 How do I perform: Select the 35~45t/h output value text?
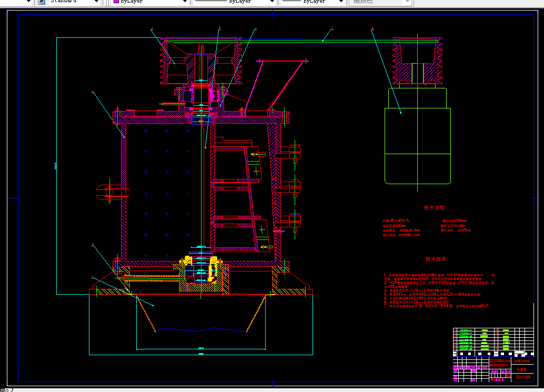(x=399, y=220)
